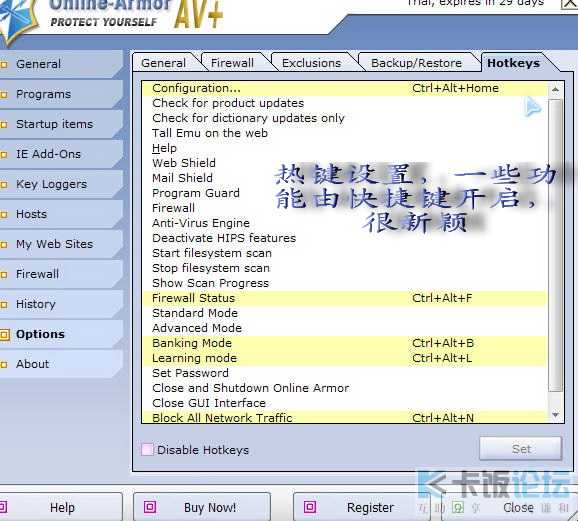Select Close GUI Interface row
The width and height of the screenshot is (578, 521).
point(345,403)
